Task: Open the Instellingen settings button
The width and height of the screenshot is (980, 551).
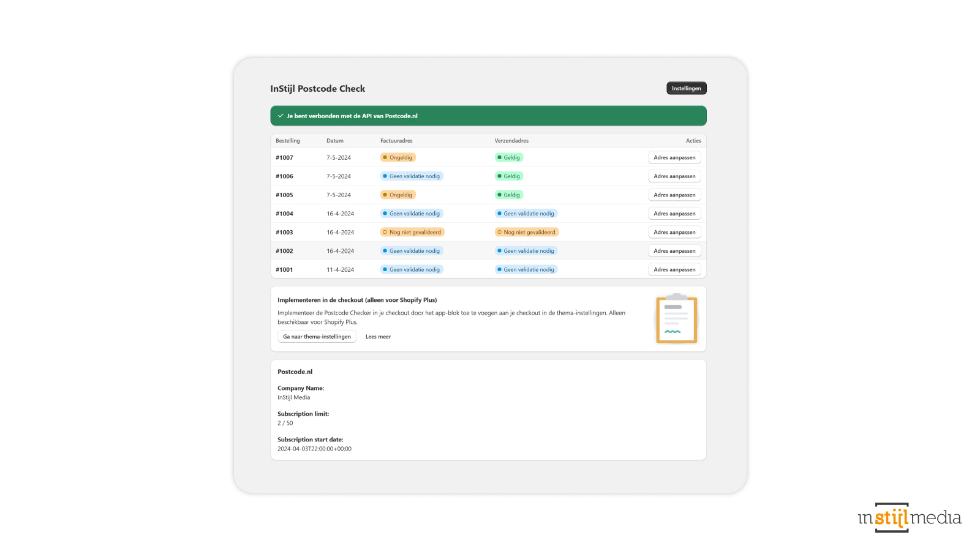Action: point(686,88)
